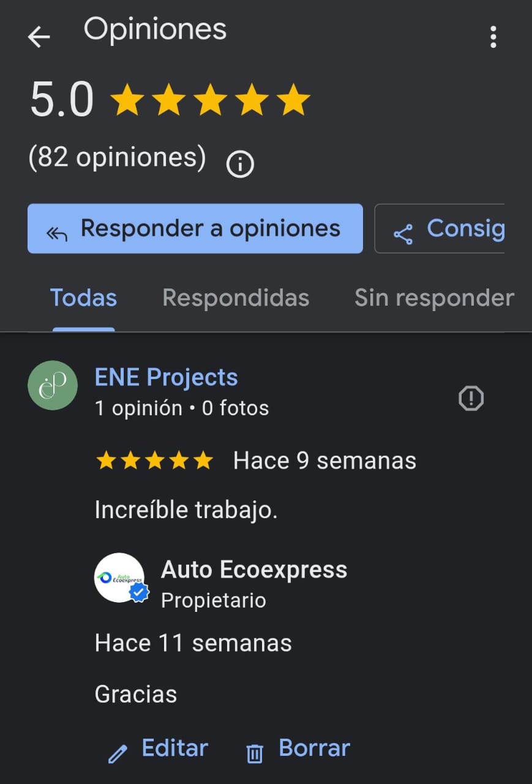This screenshot has height=784, width=532.
Task: Open the three-dot overflow menu
Action: click(x=493, y=37)
